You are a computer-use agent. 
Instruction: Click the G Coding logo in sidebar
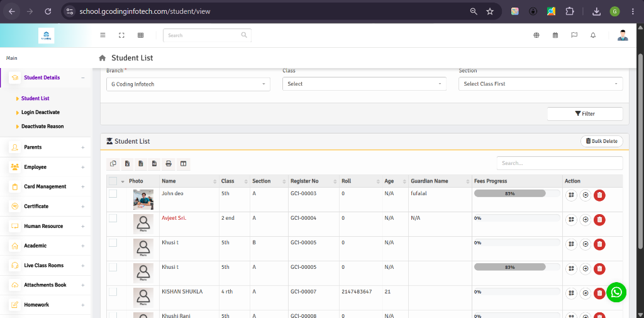coord(46,35)
